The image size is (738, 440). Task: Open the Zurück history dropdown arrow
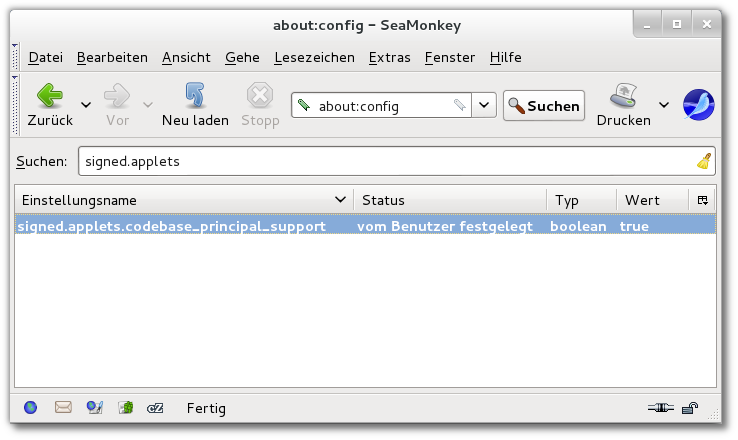click(x=86, y=104)
